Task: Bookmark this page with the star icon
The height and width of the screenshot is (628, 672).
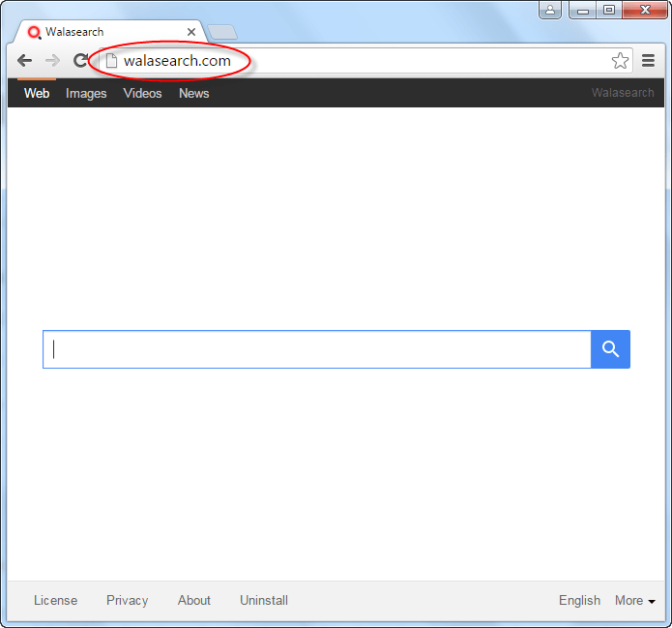Action: (620, 61)
